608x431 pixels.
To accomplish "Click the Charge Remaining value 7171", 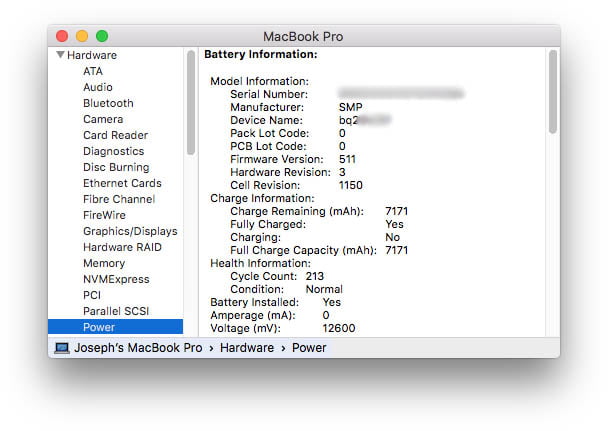I will pyautogui.click(x=396, y=211).
